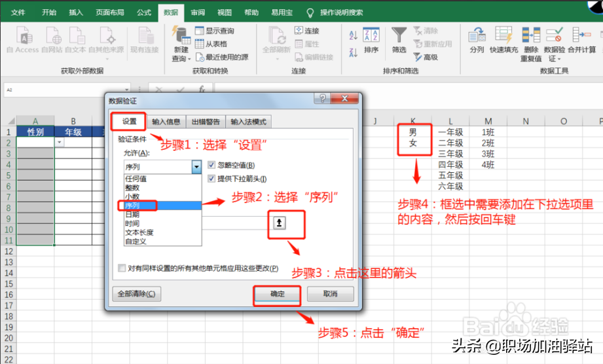Check apply changes to all other cells option
This screenshot has width=603, height=364.
122,268
